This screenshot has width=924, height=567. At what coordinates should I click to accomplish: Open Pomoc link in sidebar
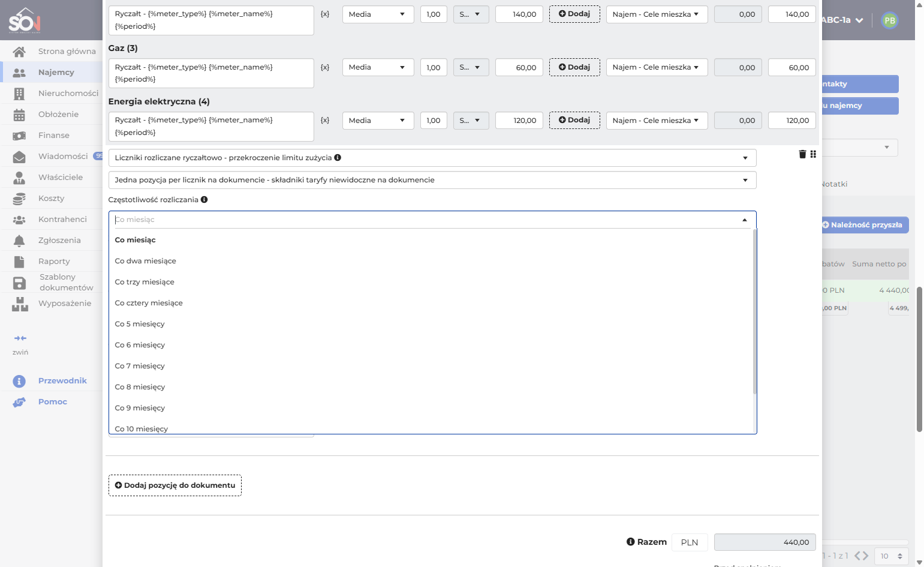pos(53,402)
